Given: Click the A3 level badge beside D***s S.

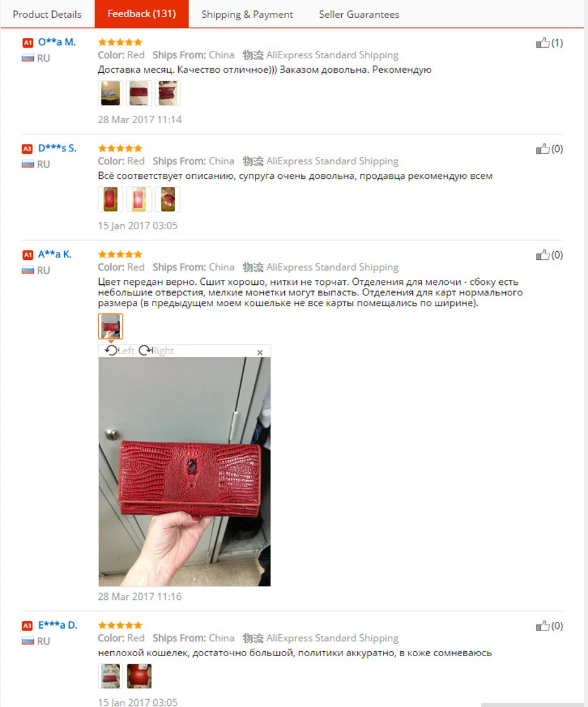Looking at the screenshot, I should (28, 149).
